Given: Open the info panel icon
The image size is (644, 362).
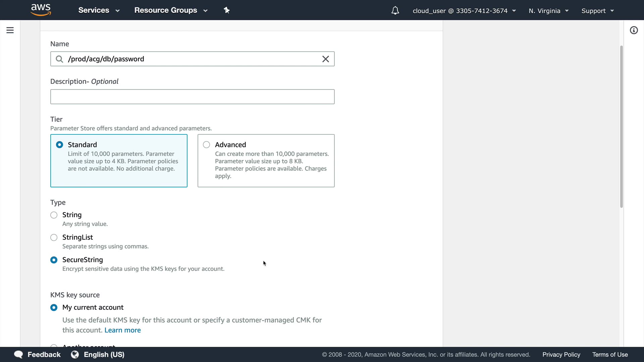Looking at the screenshot, I should 634,30.
